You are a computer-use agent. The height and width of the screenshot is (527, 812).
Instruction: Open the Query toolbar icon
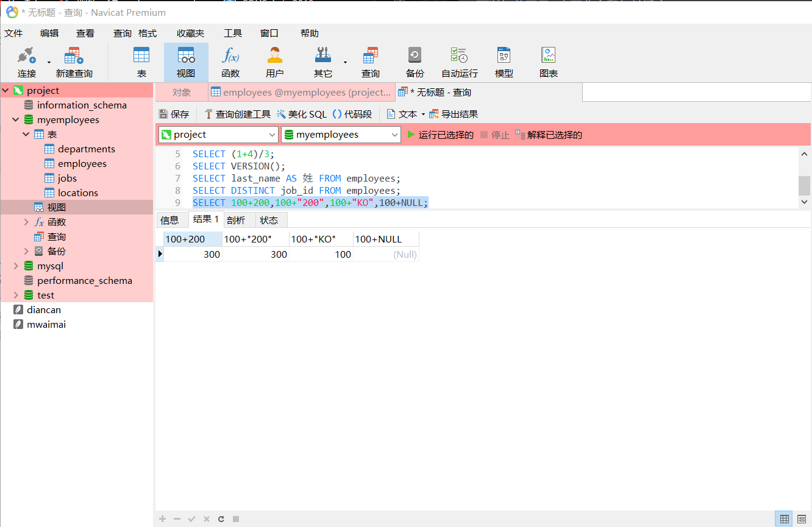(x=371, y=62)
